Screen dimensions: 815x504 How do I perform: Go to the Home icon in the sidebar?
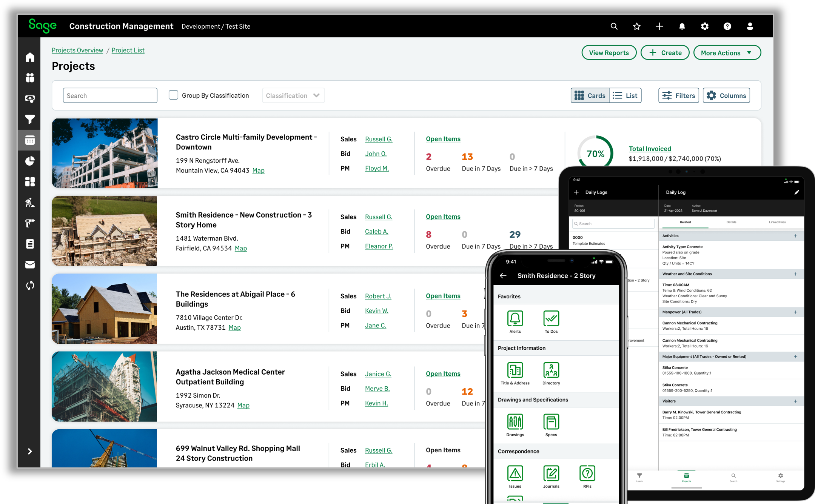click(30, 57)
